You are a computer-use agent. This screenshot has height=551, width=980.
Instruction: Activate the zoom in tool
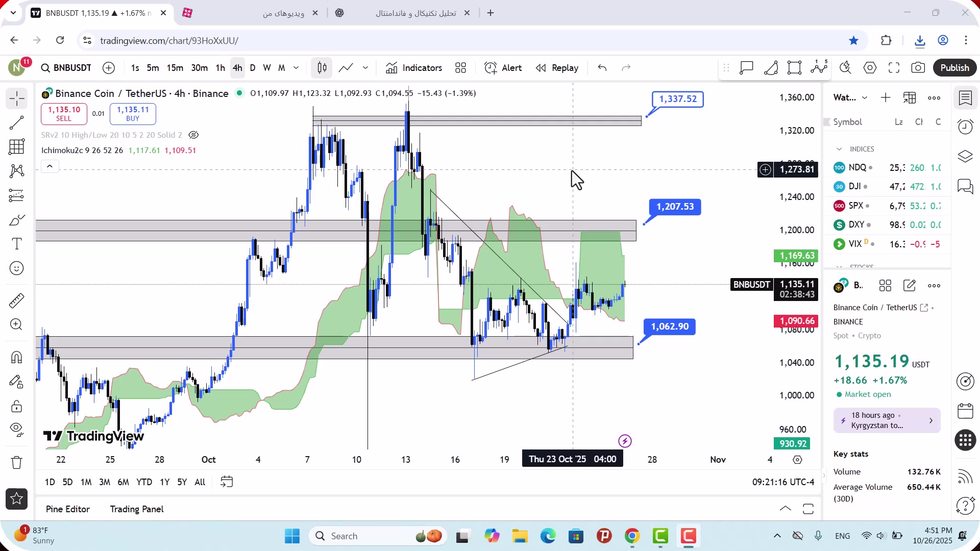click(x=16, y=324)
